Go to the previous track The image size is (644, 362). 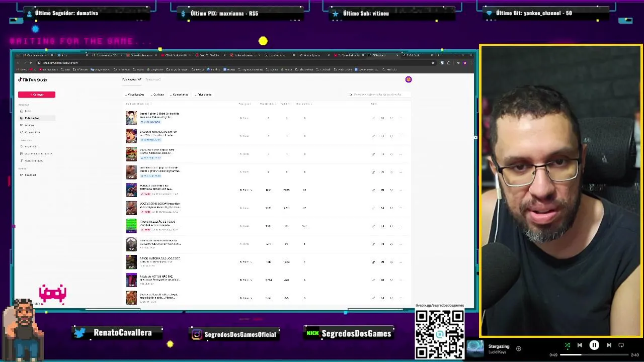[580, 345]
